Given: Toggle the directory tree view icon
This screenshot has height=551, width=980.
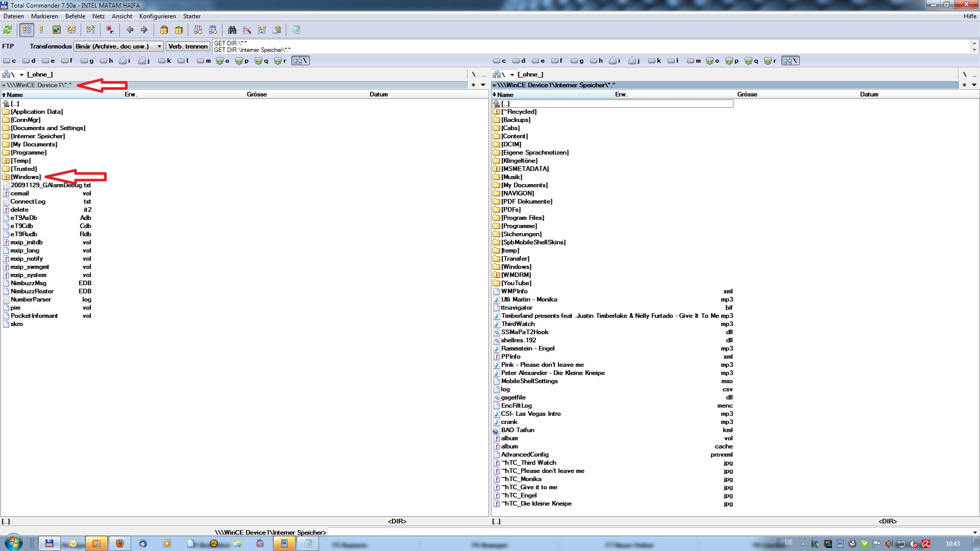Looking at the screenshot, I should pos(71,30).
